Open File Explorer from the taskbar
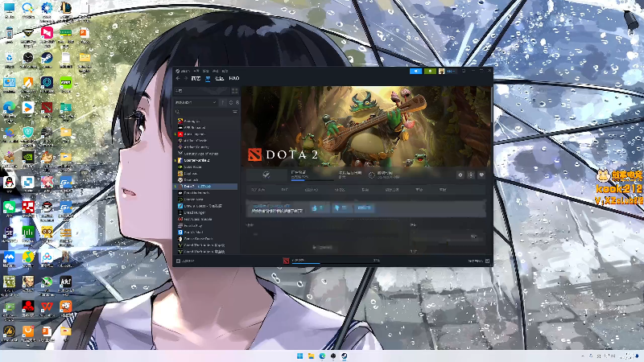Viewport: 644px width, 362px height. (x=311, y=356)
